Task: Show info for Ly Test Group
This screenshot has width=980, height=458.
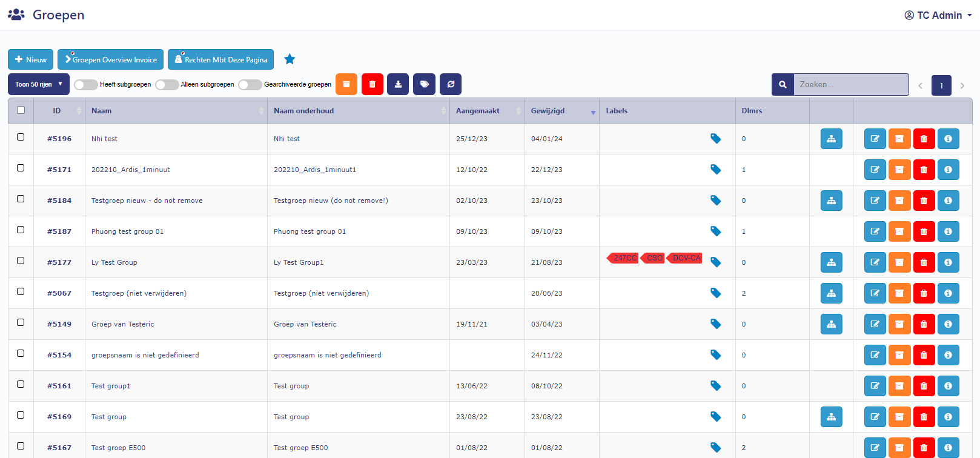Action: [x=948, y=262]
